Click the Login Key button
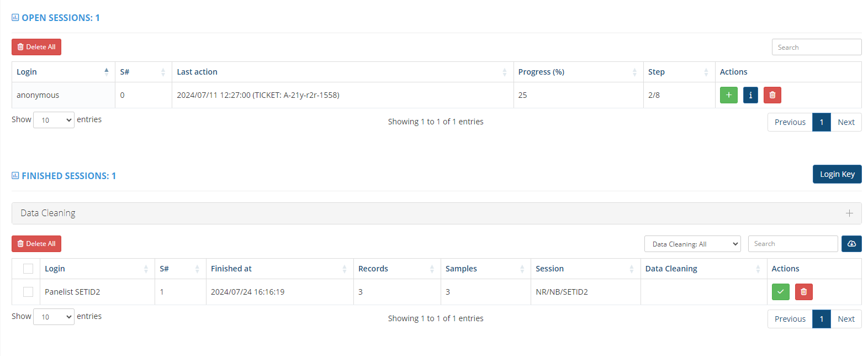This screenshot has width=868, height=356. point(837,174)
